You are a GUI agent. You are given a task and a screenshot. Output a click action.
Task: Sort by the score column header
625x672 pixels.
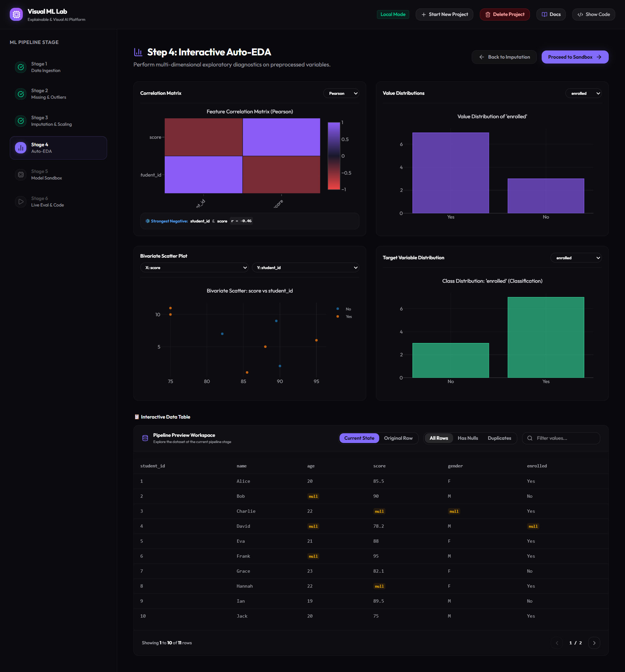(379, 466)
